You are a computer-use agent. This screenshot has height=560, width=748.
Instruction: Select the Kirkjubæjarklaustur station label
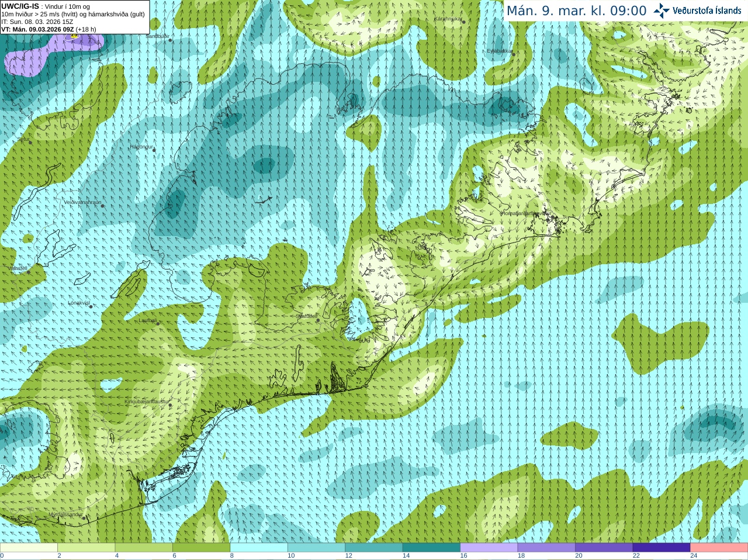click(147, 402)
